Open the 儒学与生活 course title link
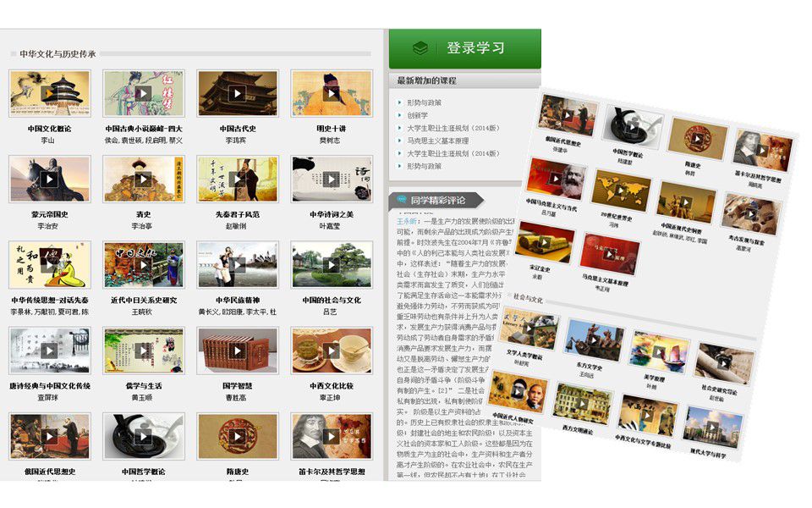 click(x=142, y=386)
